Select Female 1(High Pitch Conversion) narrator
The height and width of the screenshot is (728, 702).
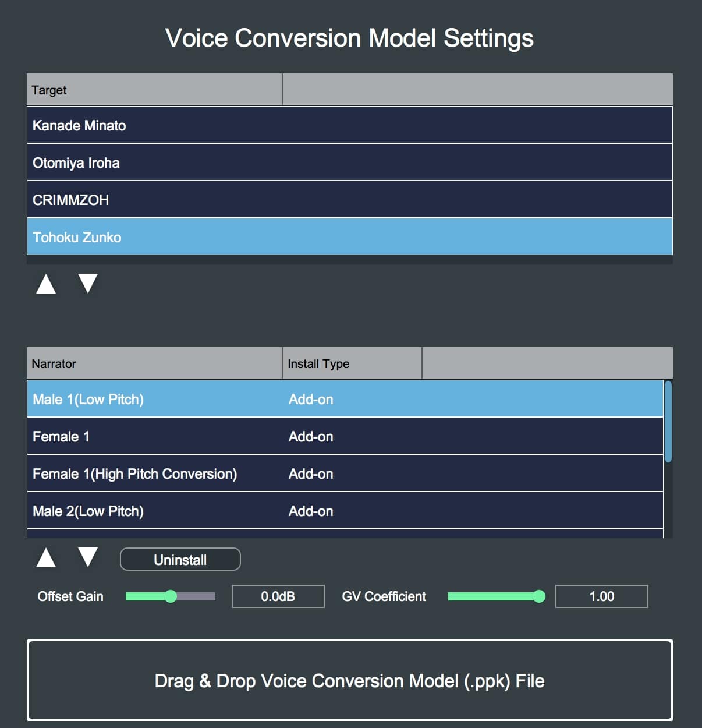pos(345,473)
